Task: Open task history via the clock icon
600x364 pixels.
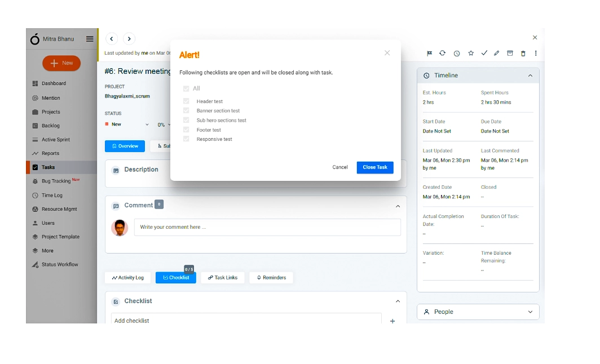Action: [457, 53]
